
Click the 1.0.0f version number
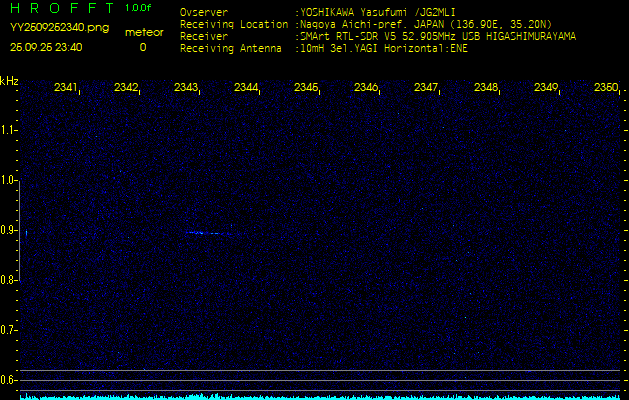[x=139, y=8]
